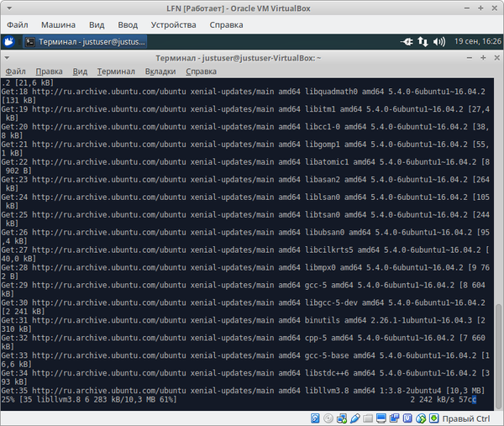Image resolution: width=504 pixels, height=426 pixels.
Task: Click the Get:30 libgcc-5-dev download line
Action: click(x=244, y=307)
